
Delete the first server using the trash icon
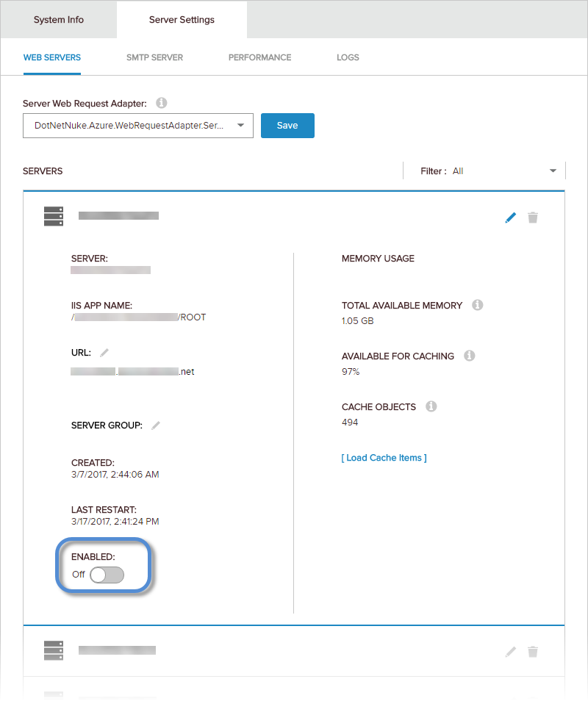[x=533, y=218]
